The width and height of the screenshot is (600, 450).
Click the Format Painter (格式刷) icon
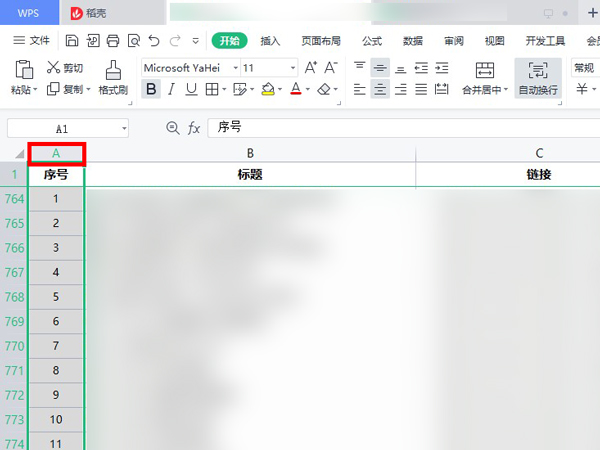113,69
